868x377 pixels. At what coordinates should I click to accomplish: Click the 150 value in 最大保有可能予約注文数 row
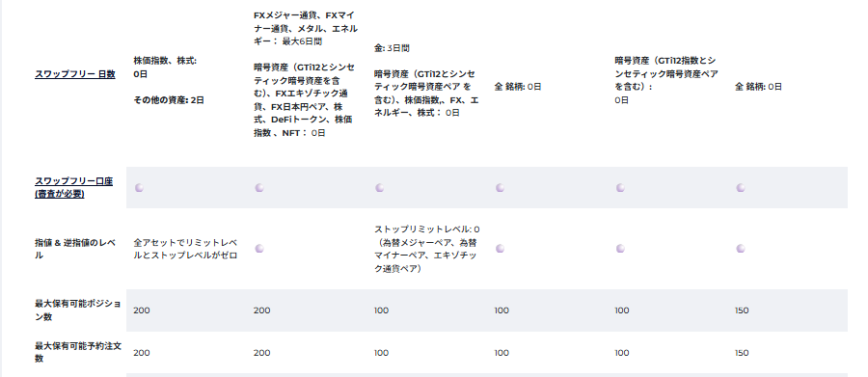click(742, 353)
